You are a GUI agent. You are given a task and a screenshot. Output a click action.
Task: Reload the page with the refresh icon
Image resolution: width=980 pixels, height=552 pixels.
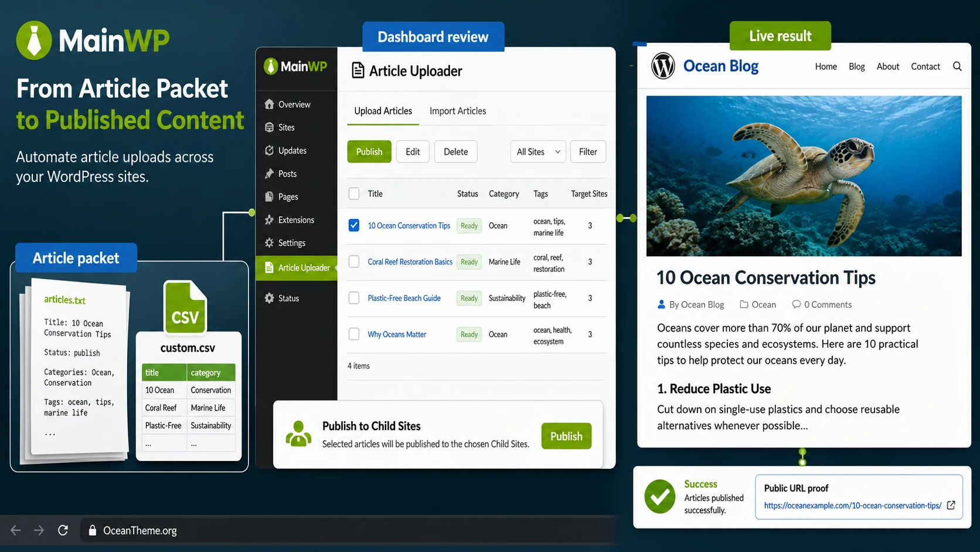coord(63,530)
